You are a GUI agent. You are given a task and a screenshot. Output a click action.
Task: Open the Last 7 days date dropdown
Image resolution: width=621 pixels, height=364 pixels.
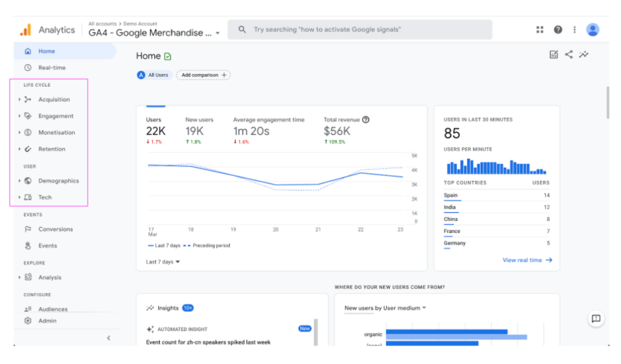point(163,262)
